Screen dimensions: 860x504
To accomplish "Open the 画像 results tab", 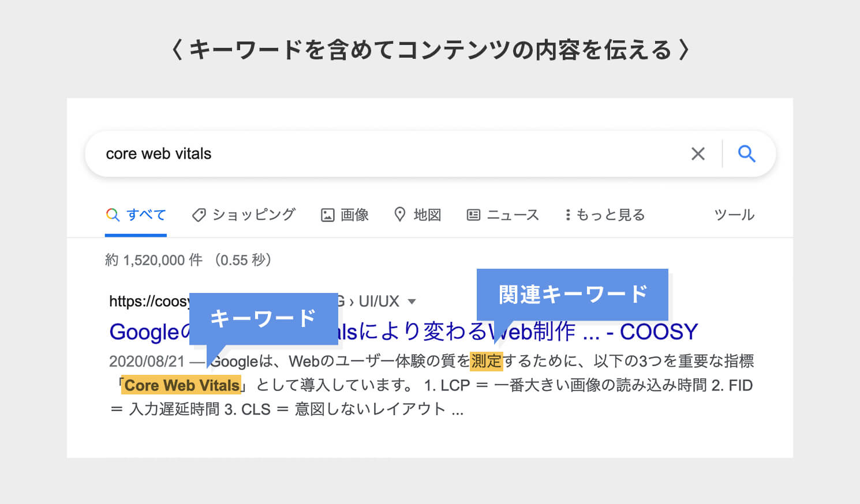I will pos(345,215).
